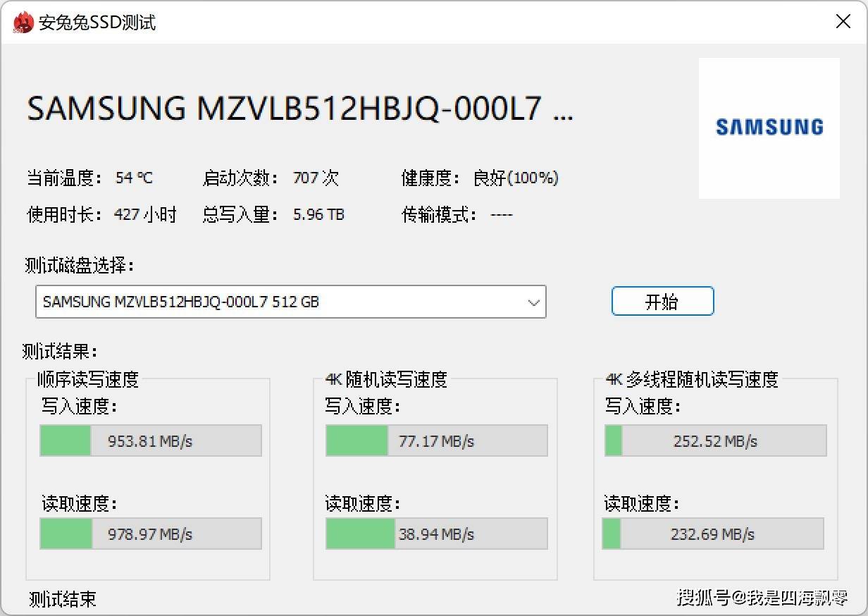Click the 4K 多线程随机读写速度 group heading
This screenshot has height=616, width=868.
[x=692, y=379]
